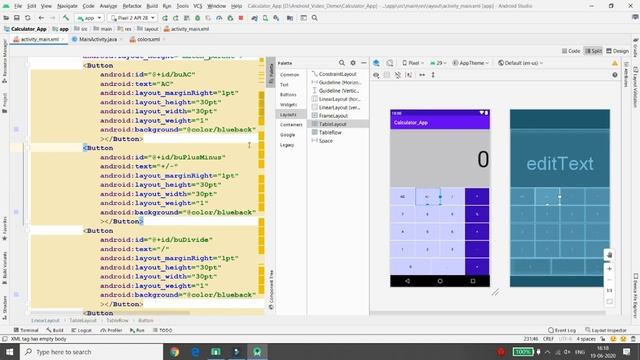Click the red Stop button in toolbar
640x360 pixels.
coord(241,18)
